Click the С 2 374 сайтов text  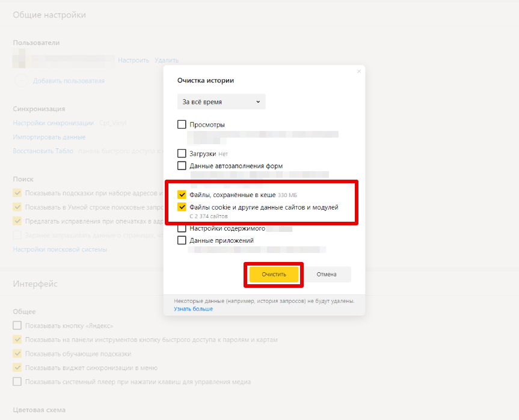pyautogui.click(x=209, y=216)
